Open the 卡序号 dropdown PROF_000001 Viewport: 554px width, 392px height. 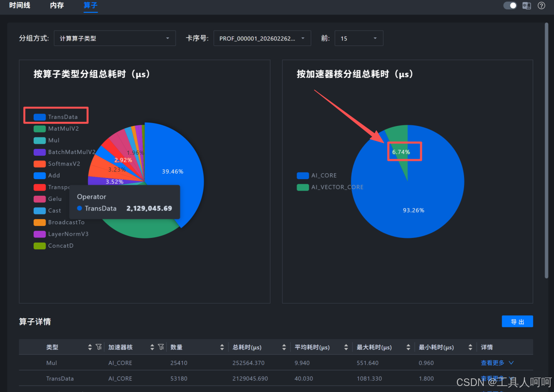[x=262, y=38]
